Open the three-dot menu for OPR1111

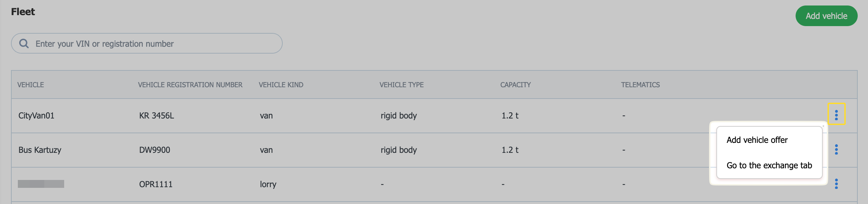[x=836, y=184]
